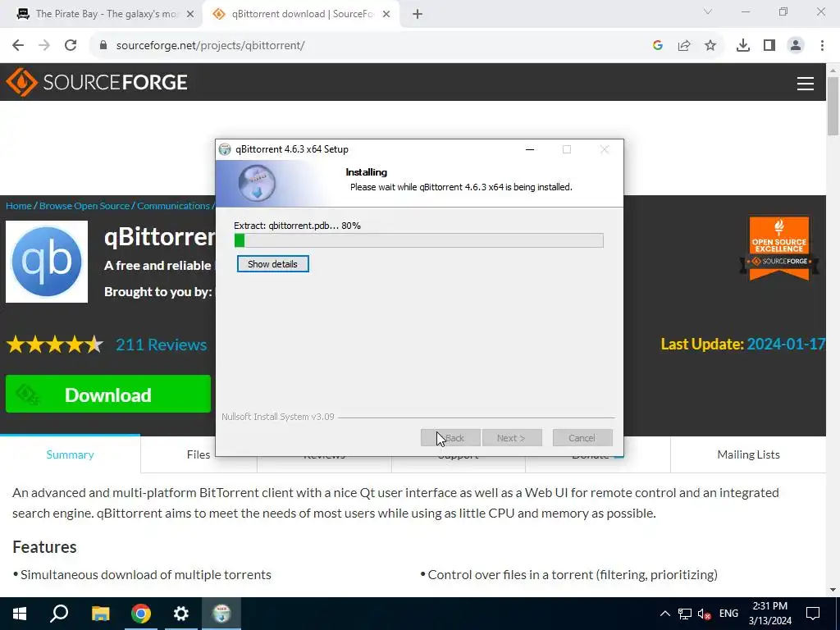The width and height of the screenshot is (840, 630).
Task: Click the Cancel button in setup
Action: [582, 438]
